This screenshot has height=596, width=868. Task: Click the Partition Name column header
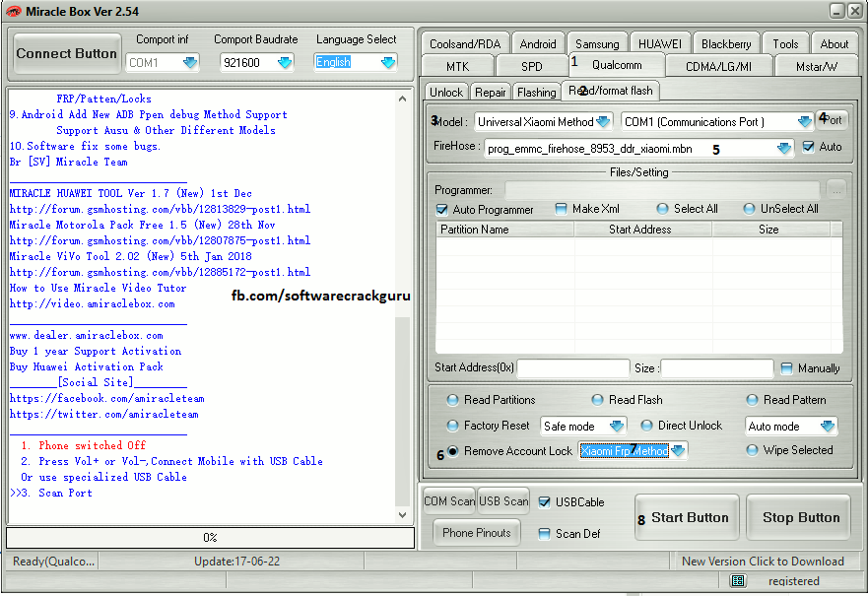pyautogui.click(x=504, y=230)
